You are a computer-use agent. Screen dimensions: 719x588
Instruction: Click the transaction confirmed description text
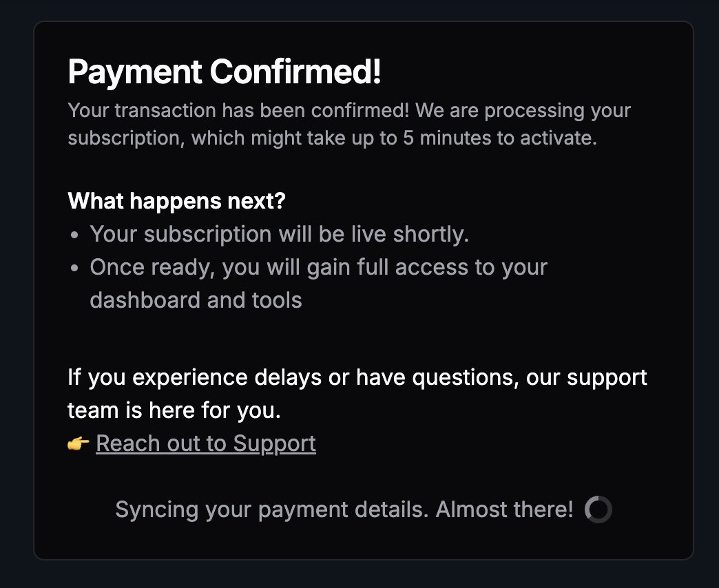click(348, 124)
